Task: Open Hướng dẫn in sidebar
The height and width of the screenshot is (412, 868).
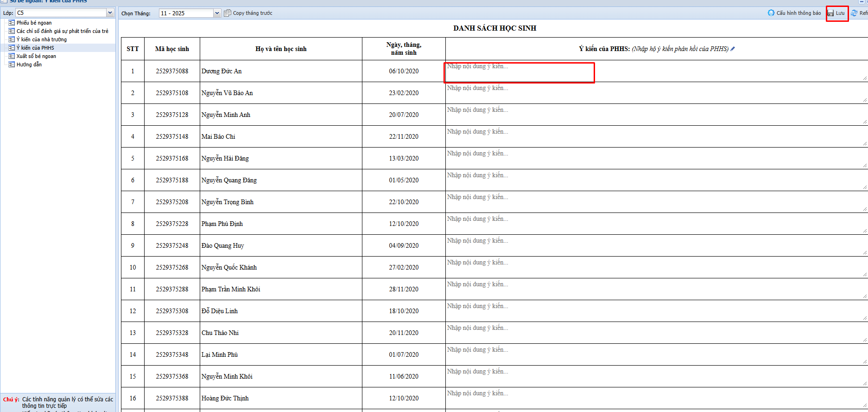Action: point(29,64)
